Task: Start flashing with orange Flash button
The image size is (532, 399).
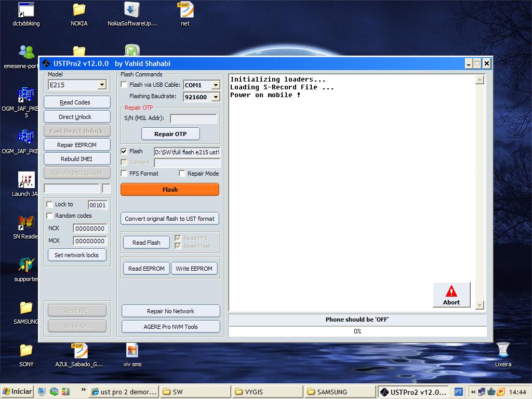Action: coord(170,189)
